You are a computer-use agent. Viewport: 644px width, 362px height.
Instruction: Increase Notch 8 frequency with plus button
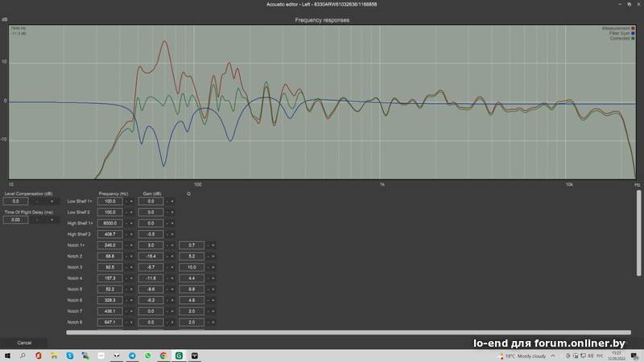[x=131, y=323]
